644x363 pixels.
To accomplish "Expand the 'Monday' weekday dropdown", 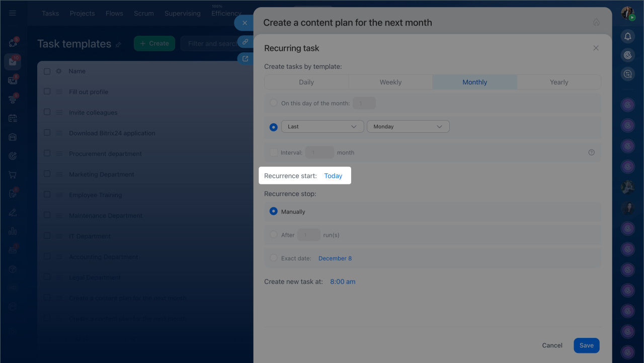I will [x=408, y=127].
